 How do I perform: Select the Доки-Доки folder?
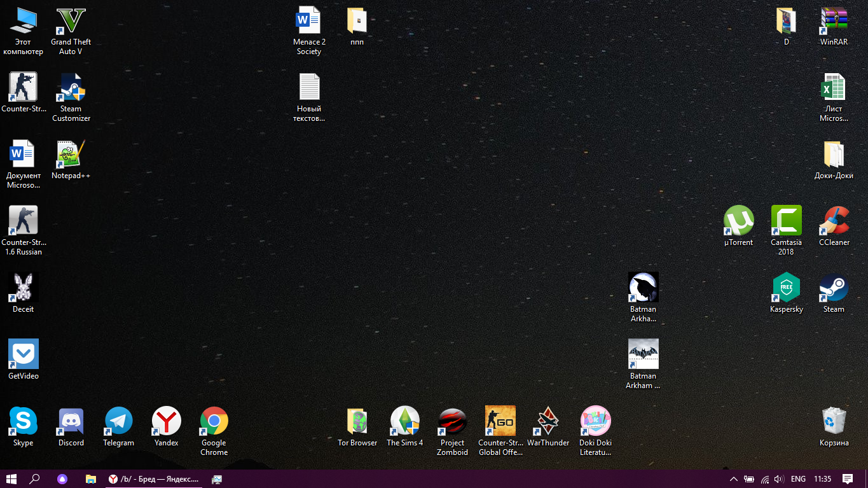[834, 160]
